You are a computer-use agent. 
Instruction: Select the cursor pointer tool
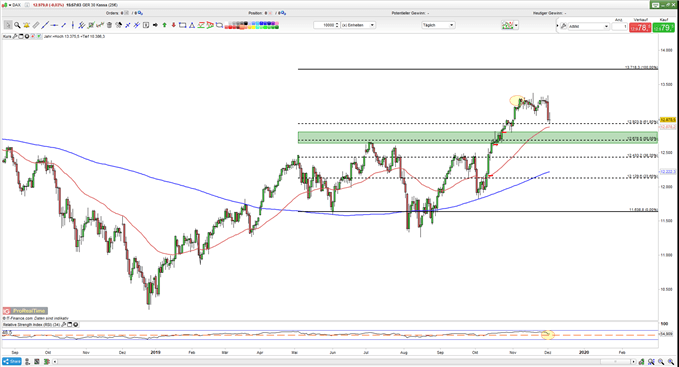coord(8,25)
